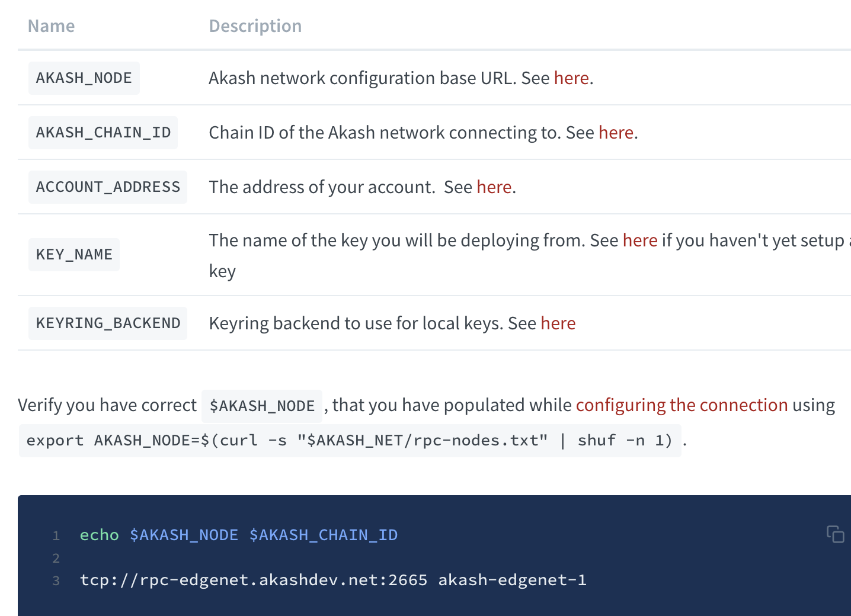The image size is (851, 616).
Task: Click the AKASH_NODE name in the table
Action: pyautogui.click(x=84, y=78)
